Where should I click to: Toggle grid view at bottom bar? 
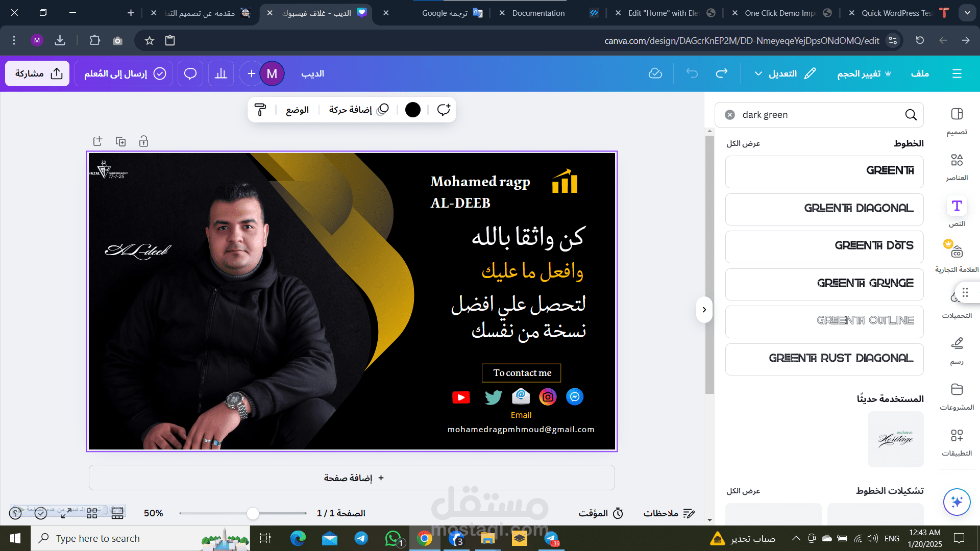(92, 513)
